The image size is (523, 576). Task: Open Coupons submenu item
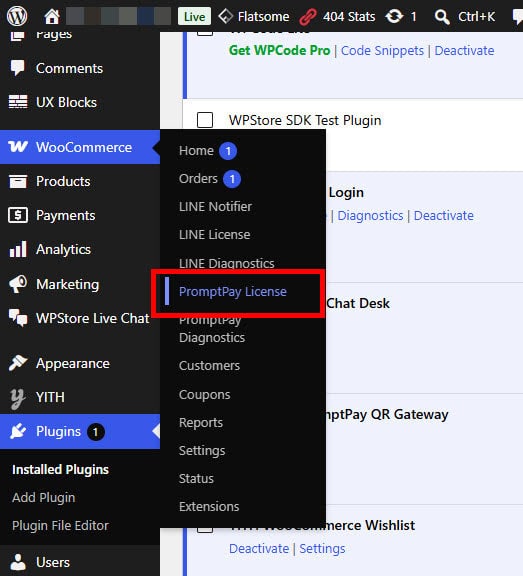(205, 395)
